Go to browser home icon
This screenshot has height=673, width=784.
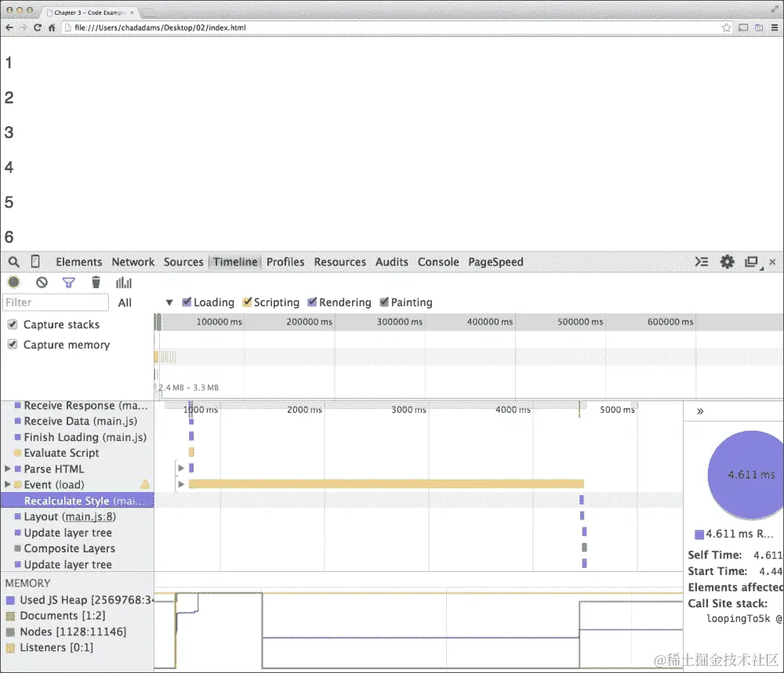tap(52, 27)
